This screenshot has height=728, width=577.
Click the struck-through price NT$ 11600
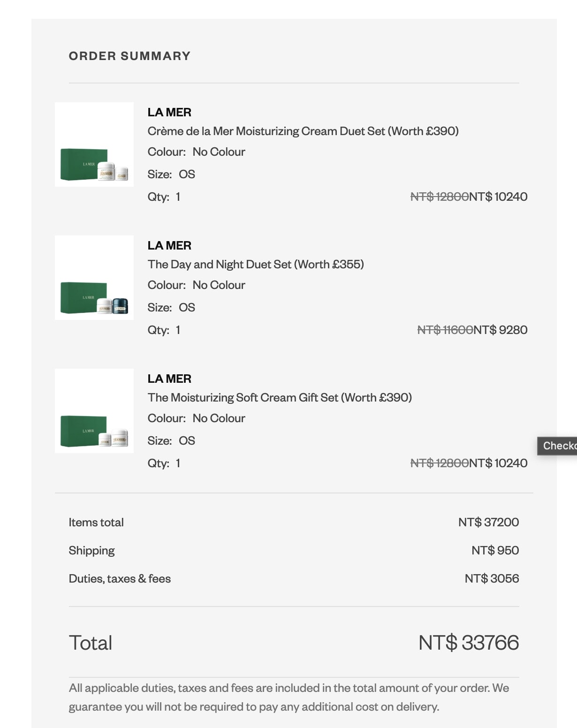pyautogui.click(x=445, y=330)
